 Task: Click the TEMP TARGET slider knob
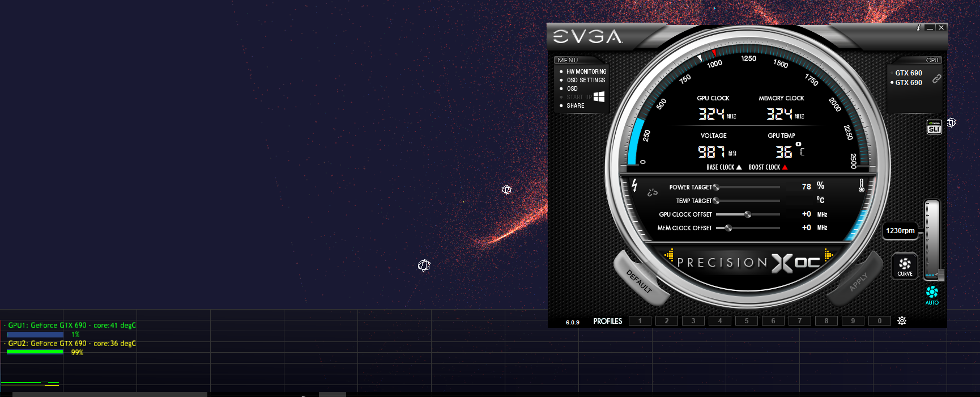click(x=717, y=201)
